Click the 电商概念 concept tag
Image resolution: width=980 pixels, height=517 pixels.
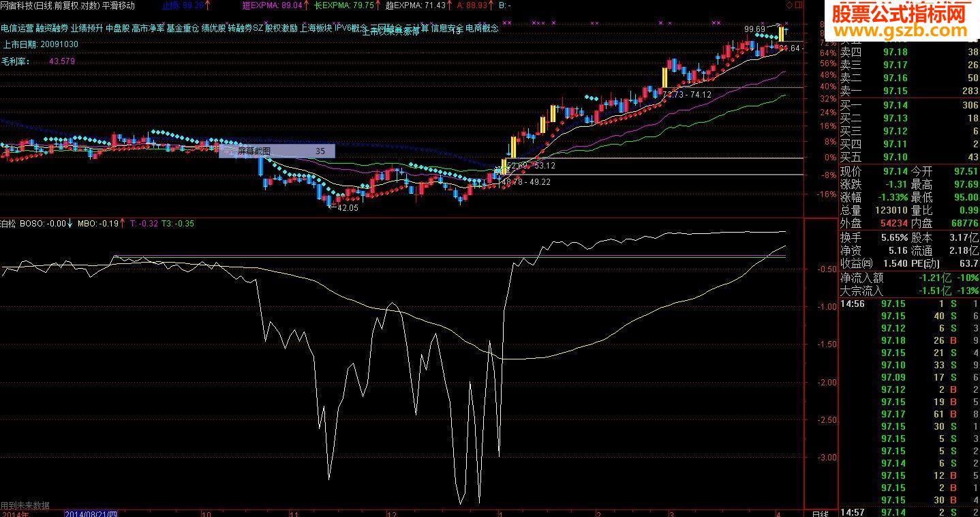coord(483,29)
